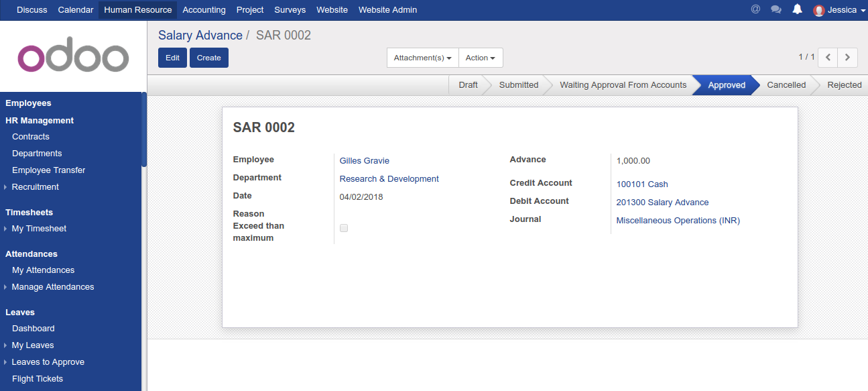Open the conversations chat bubble icon
868x391 pixels.
(776, 9)
